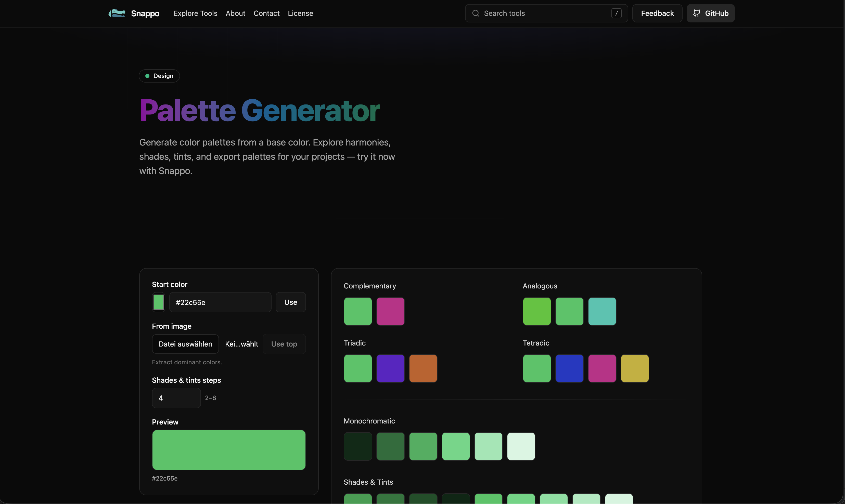
Task: Open the Explore Tools menu
Action: point(195,13)
